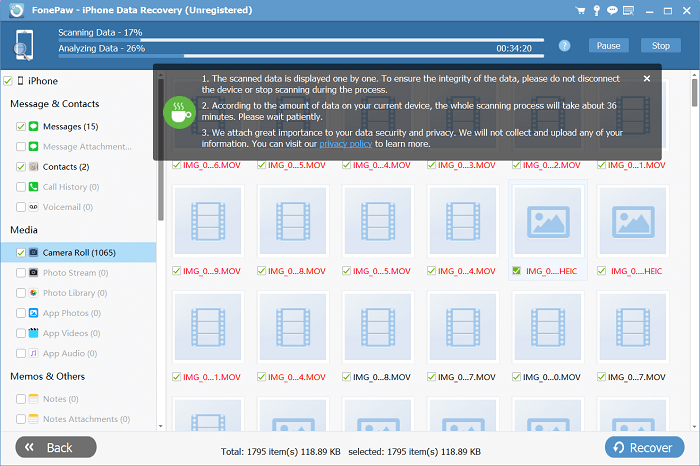This screenshot has height=466, width=700.
Task: Open the first HEIC image thumbnail
Action: tap(548, 221)
